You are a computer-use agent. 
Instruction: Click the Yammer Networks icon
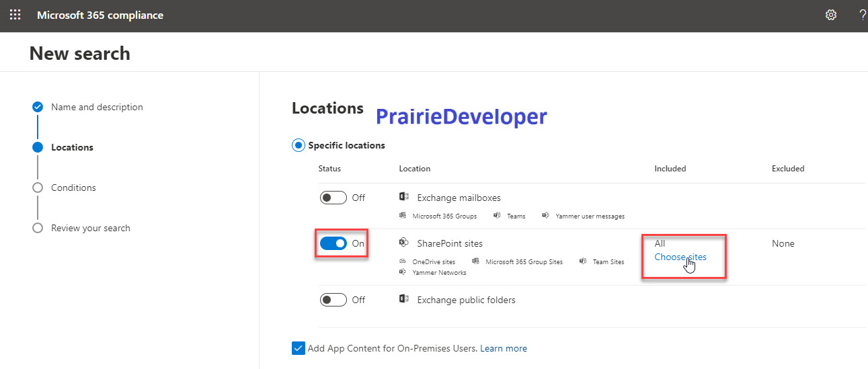pyautogui.click(x=402, y=272)
